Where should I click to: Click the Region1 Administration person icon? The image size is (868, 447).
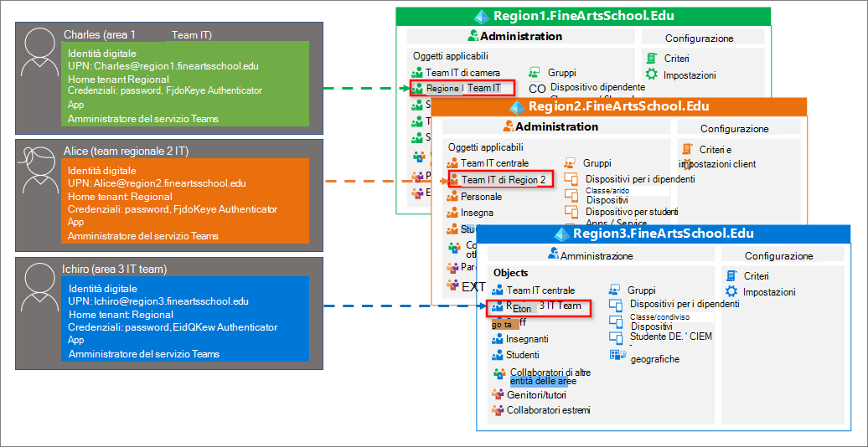click(x=473, y=37)
